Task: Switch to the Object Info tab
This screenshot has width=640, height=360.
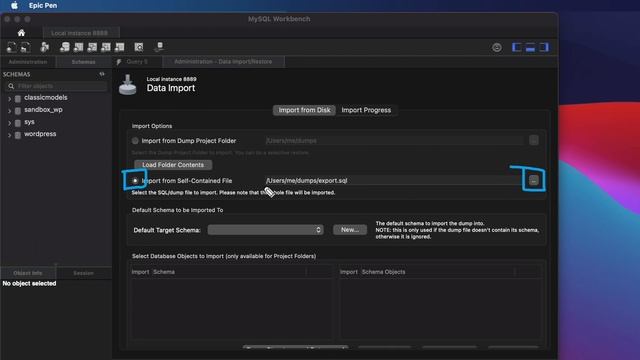Action: [28, 273]
